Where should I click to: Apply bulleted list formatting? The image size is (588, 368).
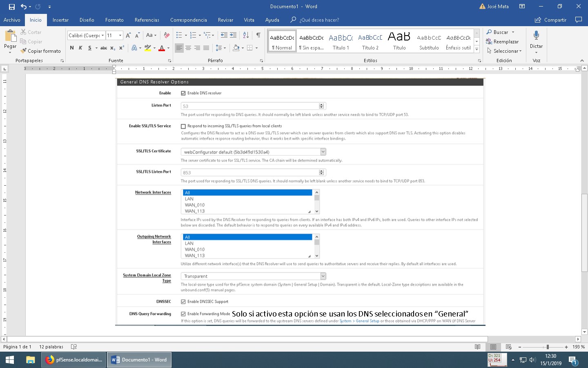tap(179, 35)
